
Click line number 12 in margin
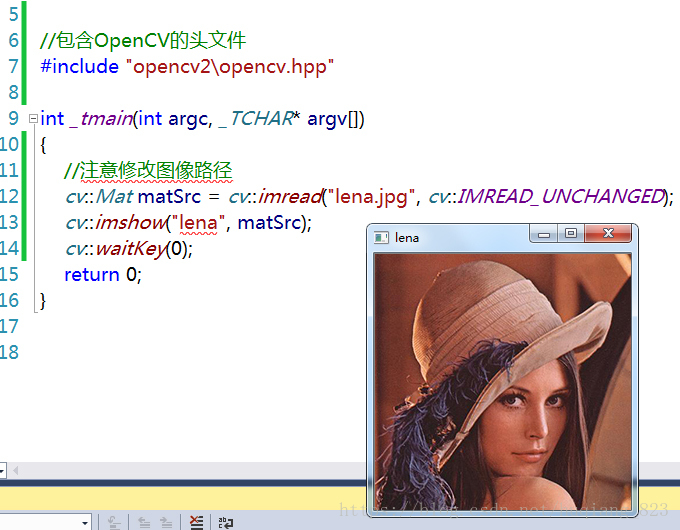pos(9,196)
